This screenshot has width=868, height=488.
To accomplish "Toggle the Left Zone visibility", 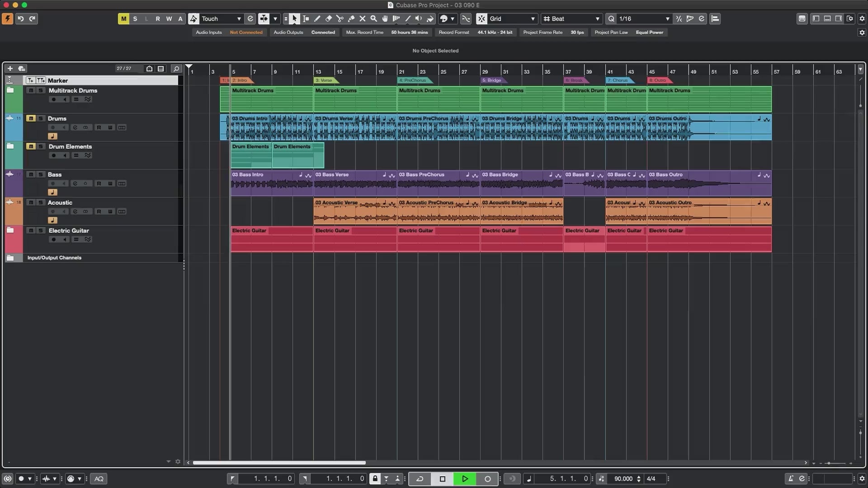I will (816, 19).
